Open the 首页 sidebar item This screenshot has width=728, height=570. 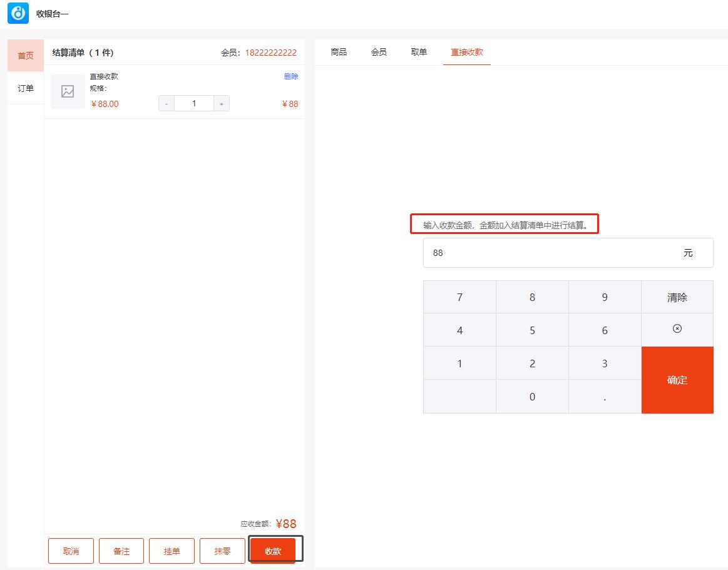pyautogui.click(x=26, y=56)
